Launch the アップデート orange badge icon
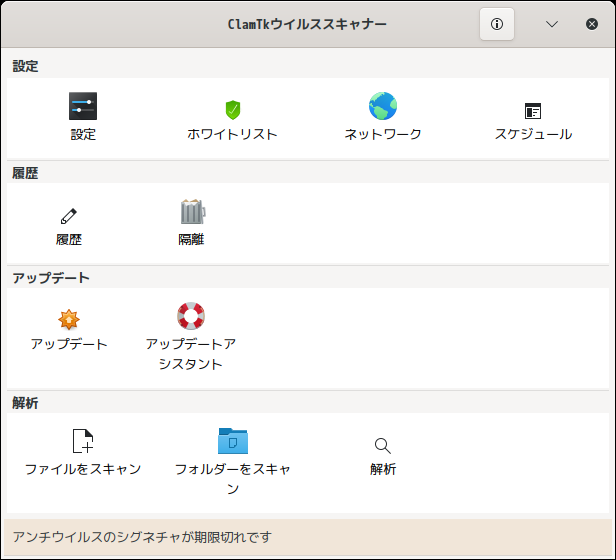Viewport: 616px width, 560px height. coord(69,319)
